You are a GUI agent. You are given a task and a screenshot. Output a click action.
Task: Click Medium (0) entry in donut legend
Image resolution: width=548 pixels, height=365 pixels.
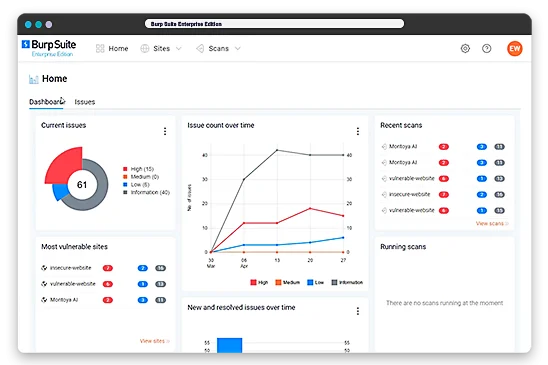pyautogui.click(x=141, y=177)
